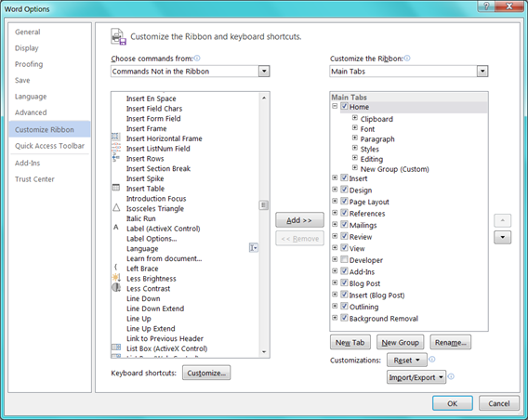Select the Styles group in Home
This screenshot has width=528, height=420.
point(370,149)
